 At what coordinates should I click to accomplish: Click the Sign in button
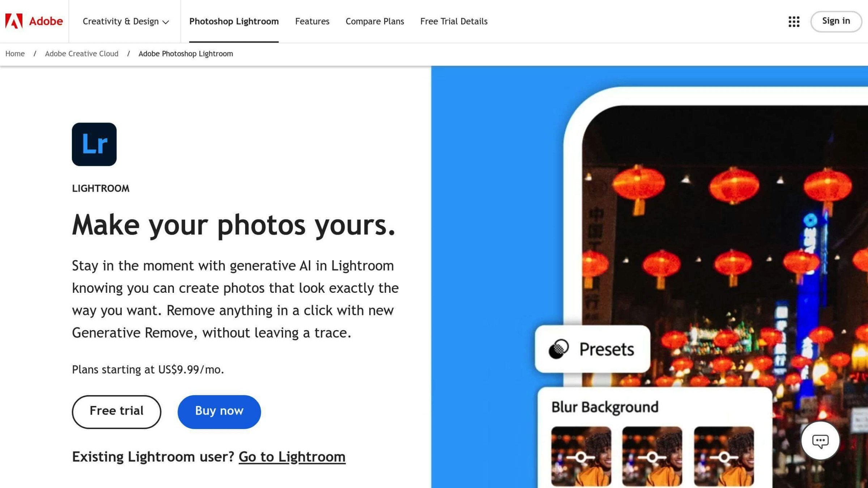point(836,21)
